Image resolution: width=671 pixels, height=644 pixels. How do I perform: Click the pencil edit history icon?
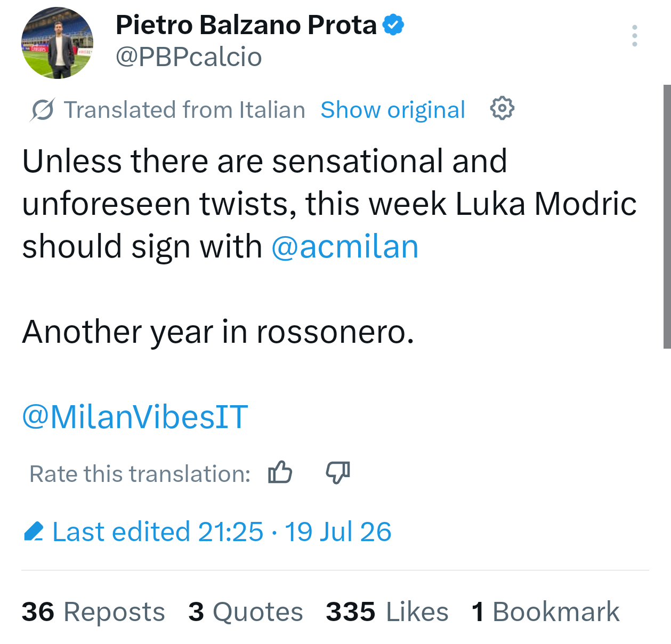coord(34,532)
